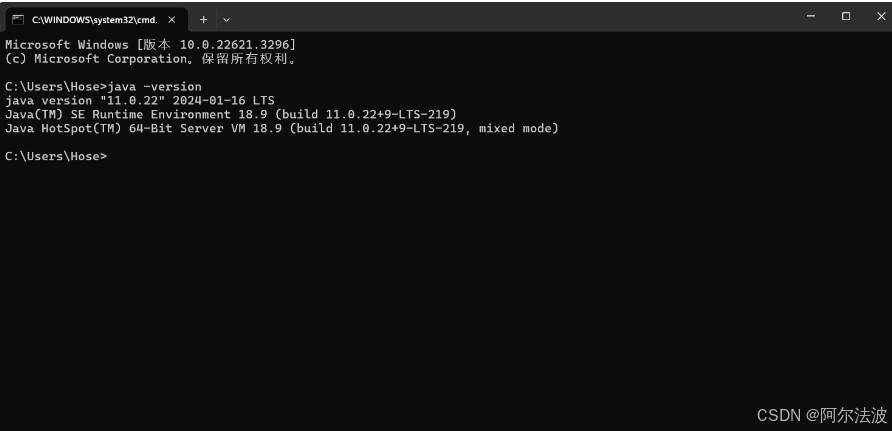The width and height of the screenshot is (892, 431).
Task: Click the Microsoft Corporation copyright line
Action: click(x=150, y=59)
